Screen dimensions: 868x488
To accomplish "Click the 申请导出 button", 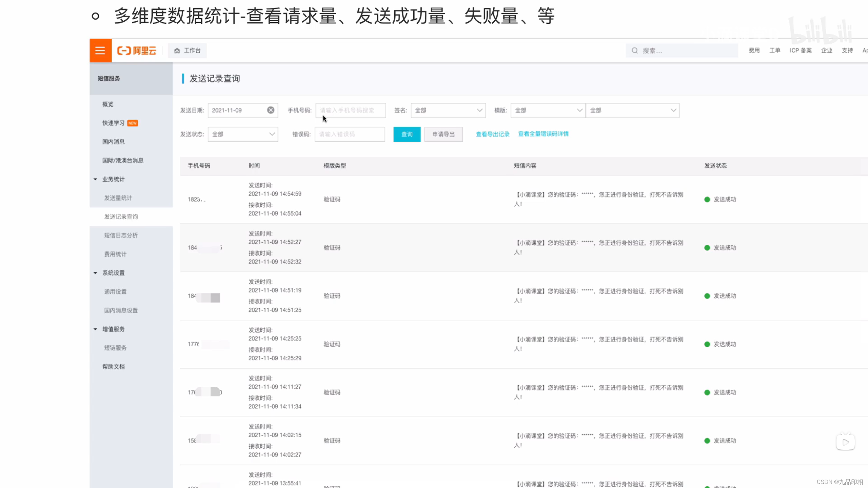I will coord(443,134).
